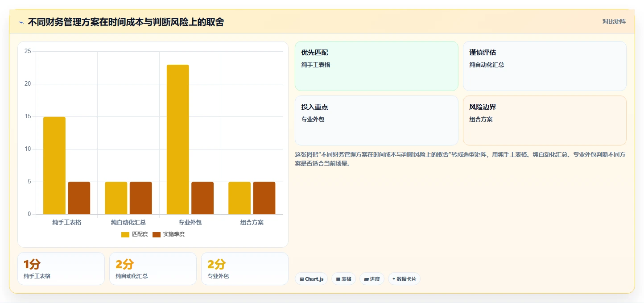The height and width of the screenshot is (303, 644).
Task: Click the yellow 匹配度 legend swatch
Action: tap(125, 234)
